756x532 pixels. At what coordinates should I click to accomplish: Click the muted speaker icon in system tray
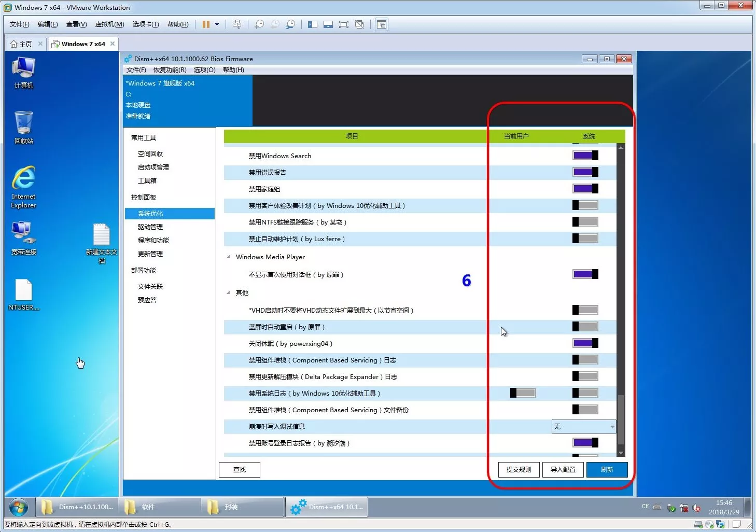click(696, 508)
